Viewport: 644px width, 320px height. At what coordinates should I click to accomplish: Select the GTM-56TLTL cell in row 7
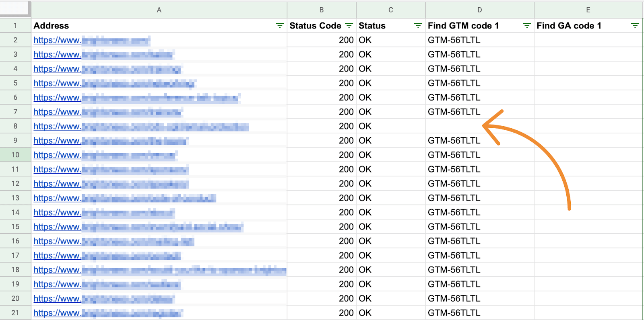[454, 112]
